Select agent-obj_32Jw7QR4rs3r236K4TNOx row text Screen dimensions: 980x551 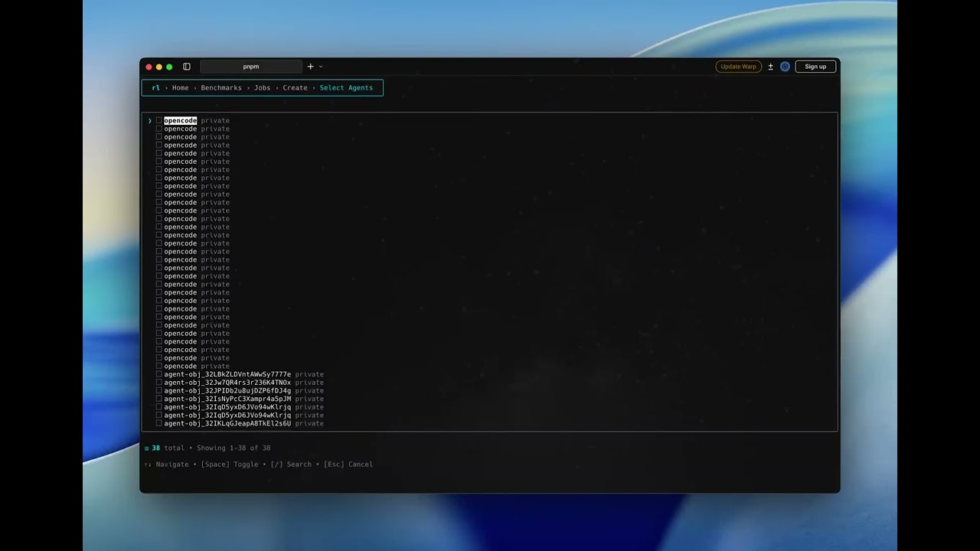(x=227, y=383)
